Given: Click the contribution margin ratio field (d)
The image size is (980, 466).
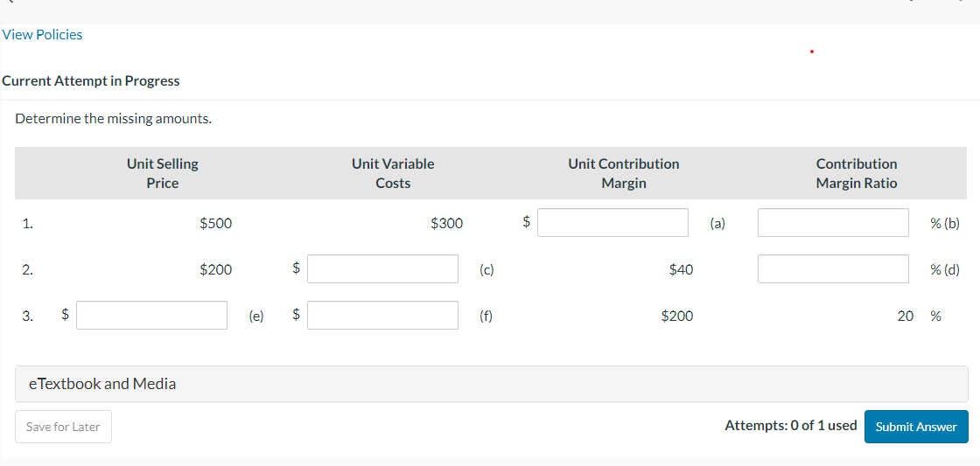Looking at the screenshot, I should (833, 269).
